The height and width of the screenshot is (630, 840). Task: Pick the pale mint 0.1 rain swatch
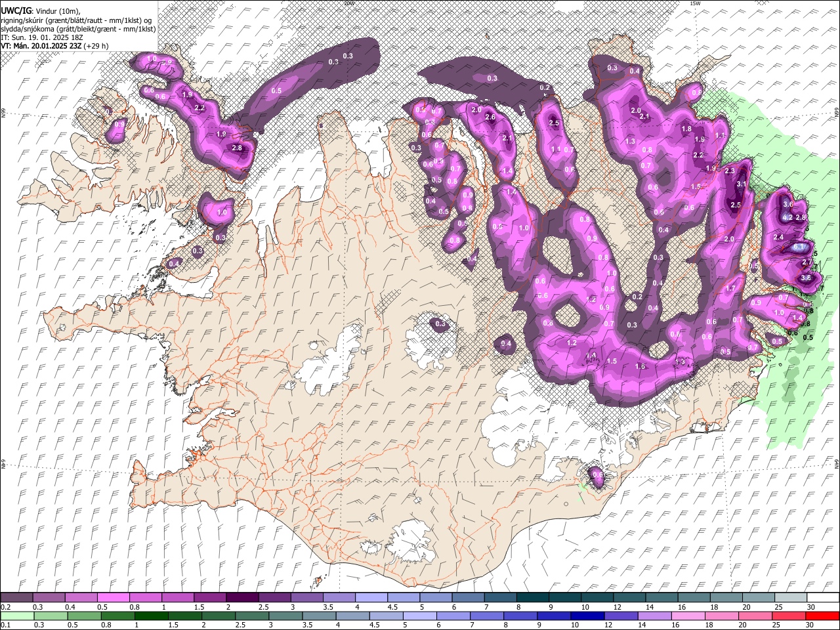(16, 616)
